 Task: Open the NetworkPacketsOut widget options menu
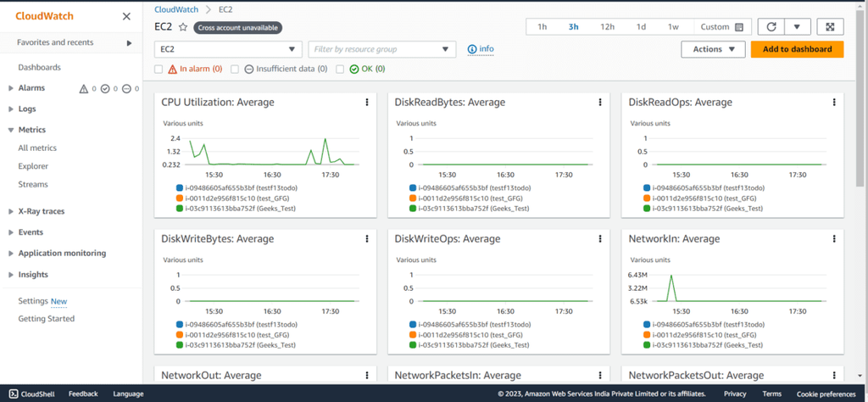pyautogui.click(x=834, y=375)
